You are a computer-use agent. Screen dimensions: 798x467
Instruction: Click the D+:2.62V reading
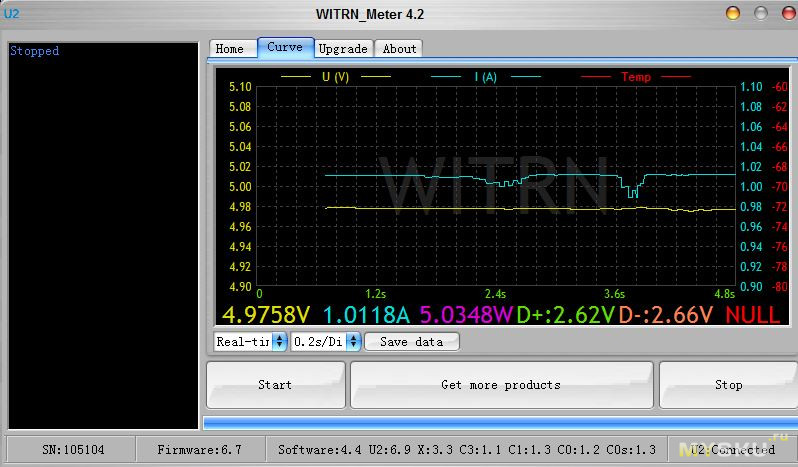[565, 315]
